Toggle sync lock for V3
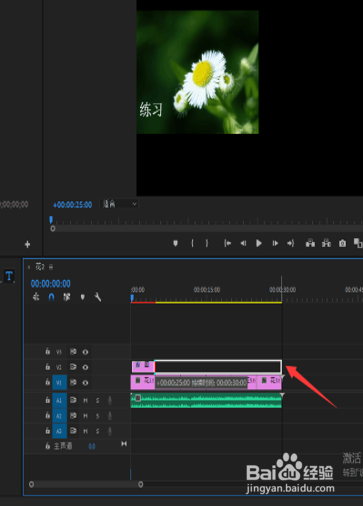The image size is (363, 506). 73,352
